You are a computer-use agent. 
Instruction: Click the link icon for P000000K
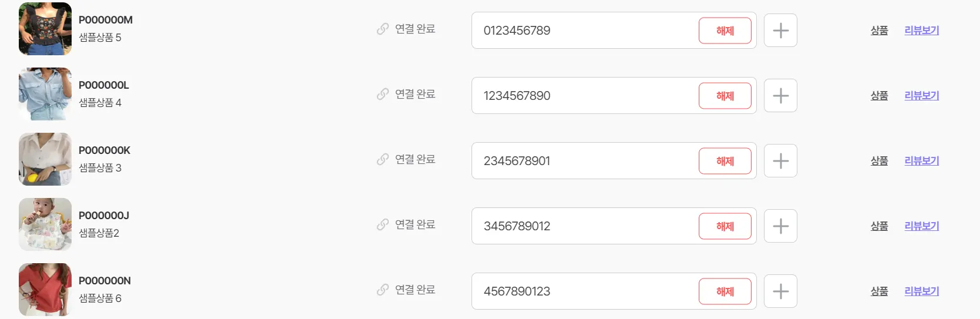pos(383,159)
